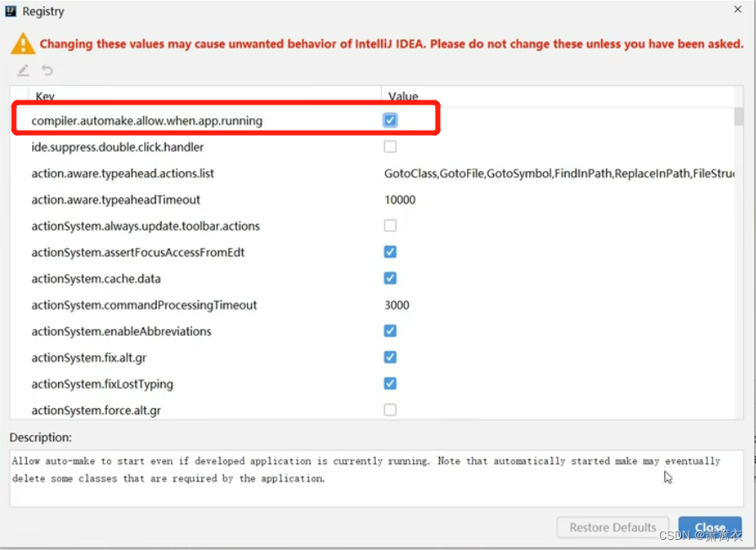756x550 pixels.
Task: Disable actionSystem.cache.data checkbox
Action: pos(390,278)
